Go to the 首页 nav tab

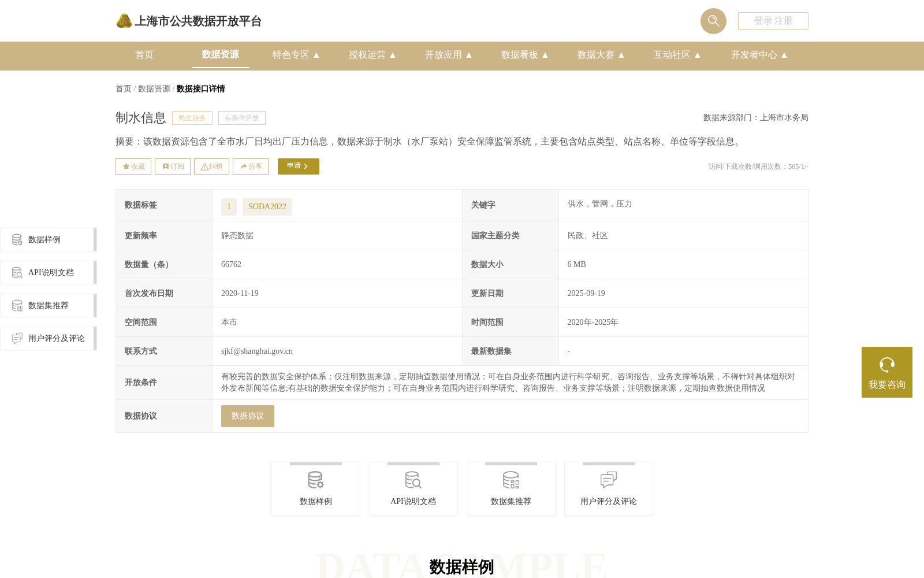pyautogui.click(x=144, y=55)
